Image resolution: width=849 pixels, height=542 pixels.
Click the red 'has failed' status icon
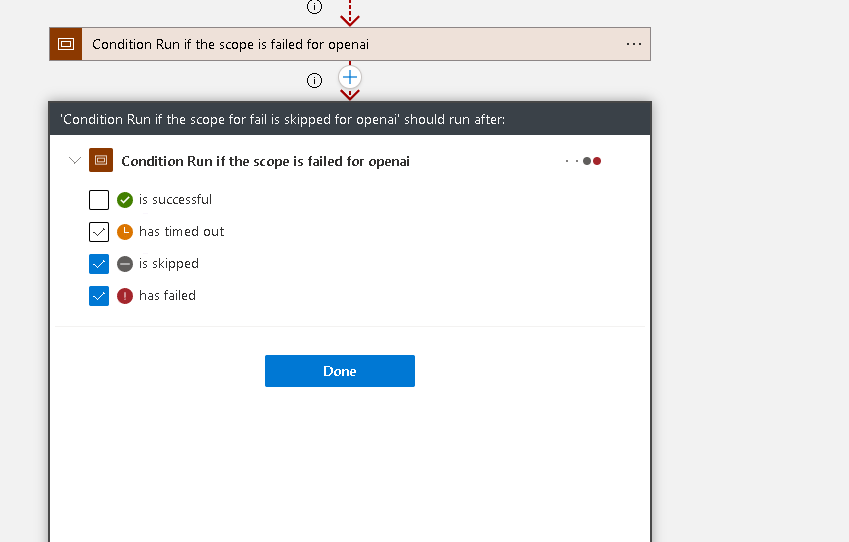pyautogui.click(x=125, y=296)
